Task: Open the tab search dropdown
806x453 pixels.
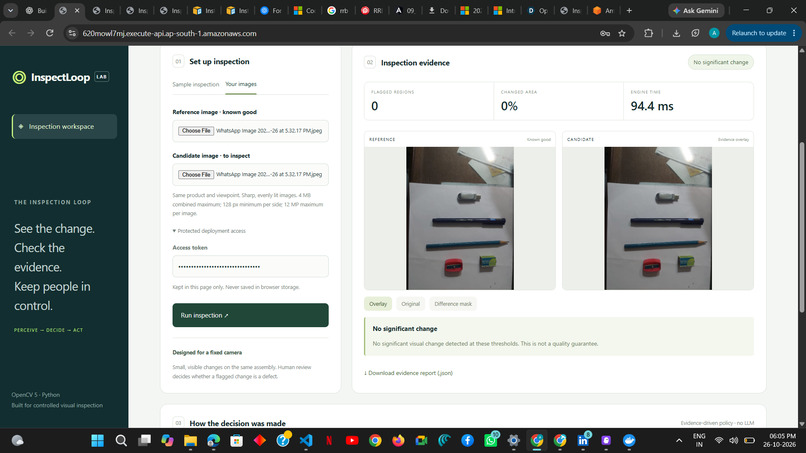Action: [x=10, y=10]
